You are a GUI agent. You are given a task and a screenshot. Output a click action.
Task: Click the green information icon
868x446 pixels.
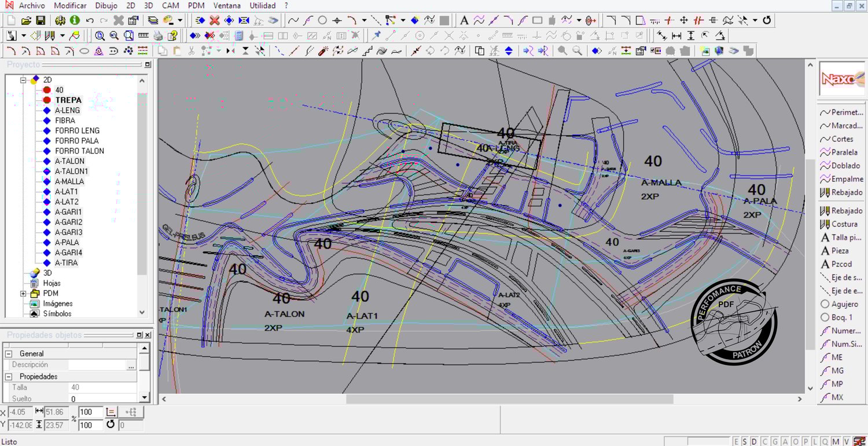click(75, 20)
